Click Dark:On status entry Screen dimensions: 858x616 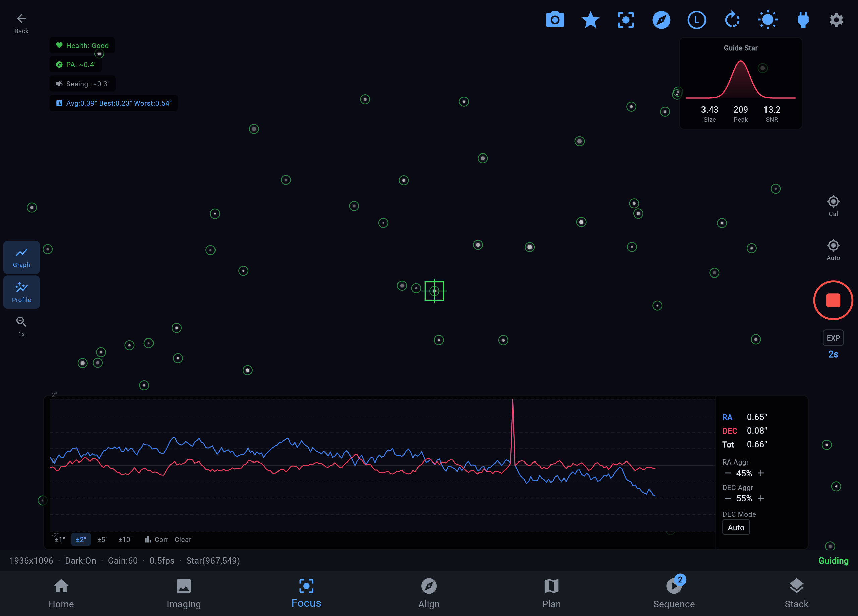pos(80,561)
